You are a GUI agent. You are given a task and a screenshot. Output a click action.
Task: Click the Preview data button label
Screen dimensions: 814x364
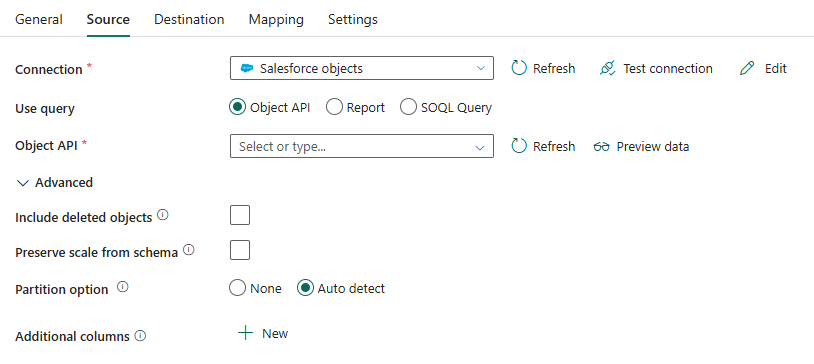653,146
